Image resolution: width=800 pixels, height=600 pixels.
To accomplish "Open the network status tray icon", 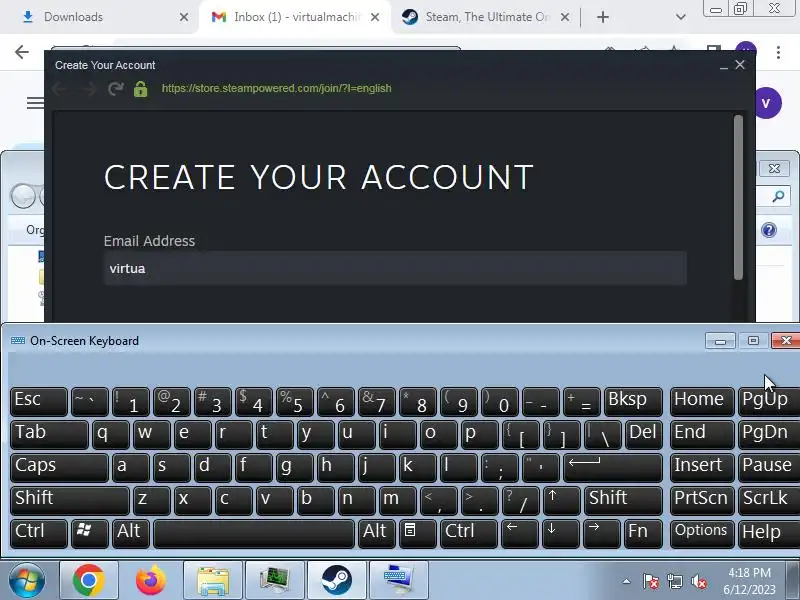I will [x=674, y=581].
